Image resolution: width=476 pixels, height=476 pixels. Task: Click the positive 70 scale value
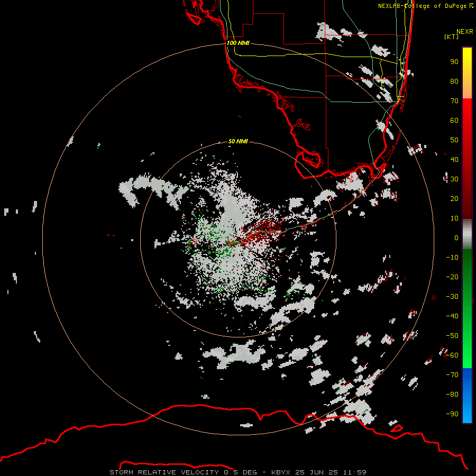point(454,101)
